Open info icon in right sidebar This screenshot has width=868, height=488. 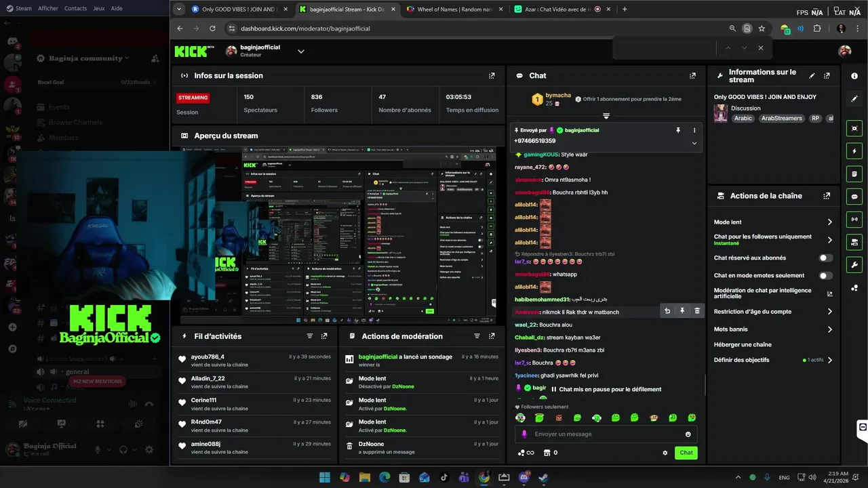[854, 76]
